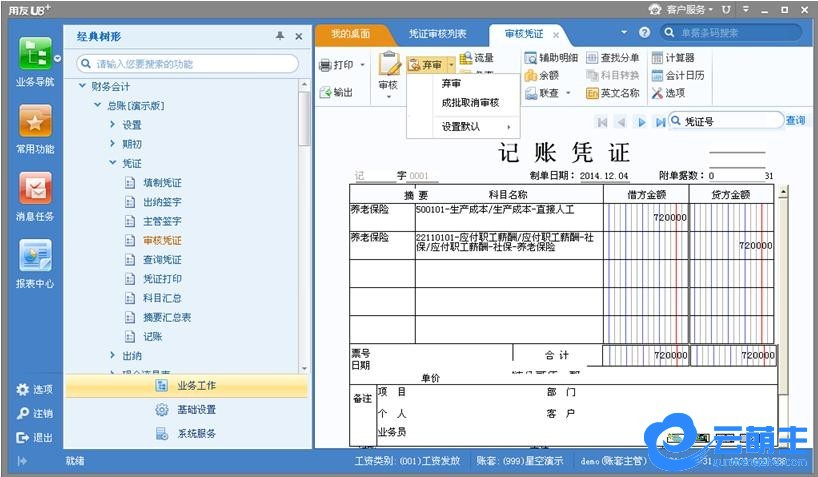Switch to the 凭证审核列表 tab

point(436,34)
